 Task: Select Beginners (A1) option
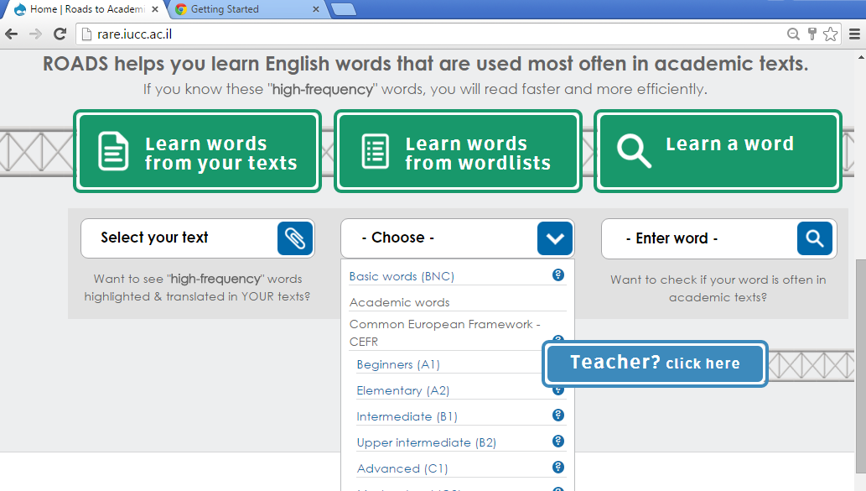(x=398, y=365)
